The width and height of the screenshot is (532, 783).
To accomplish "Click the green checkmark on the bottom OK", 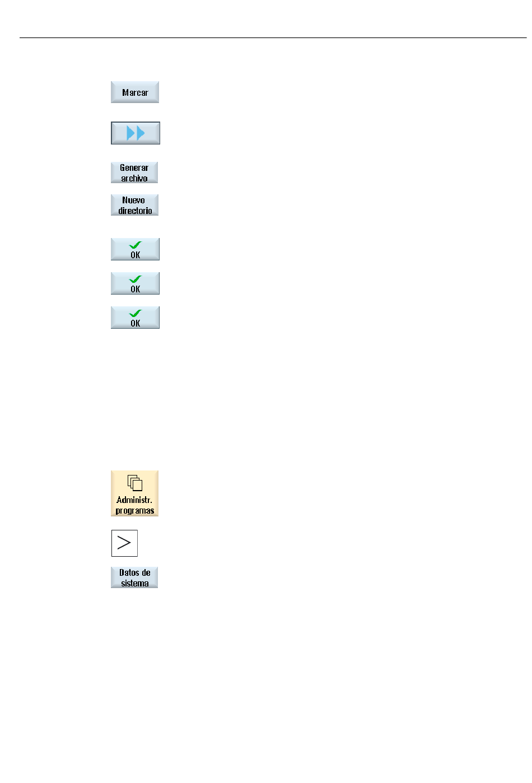I will (135, 314).
